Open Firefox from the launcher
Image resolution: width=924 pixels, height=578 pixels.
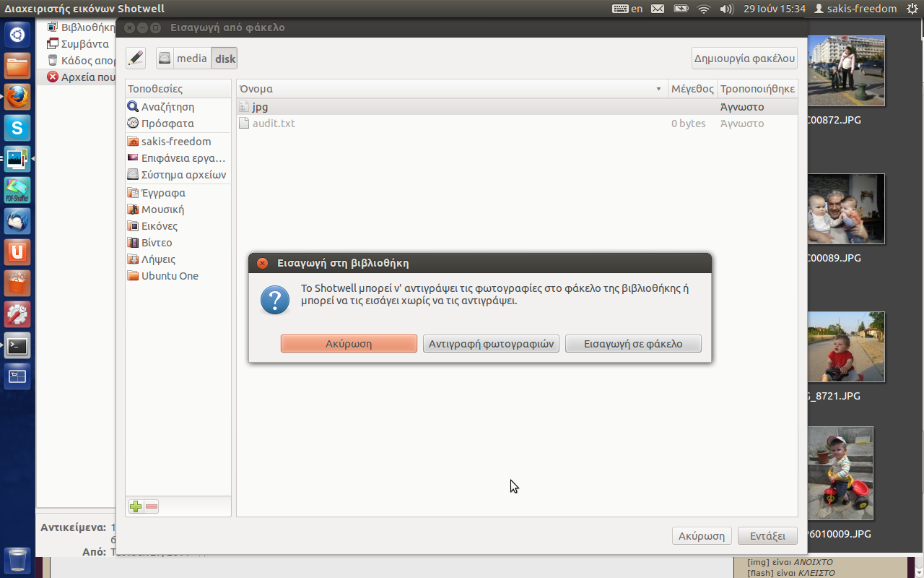pos(17,96)
